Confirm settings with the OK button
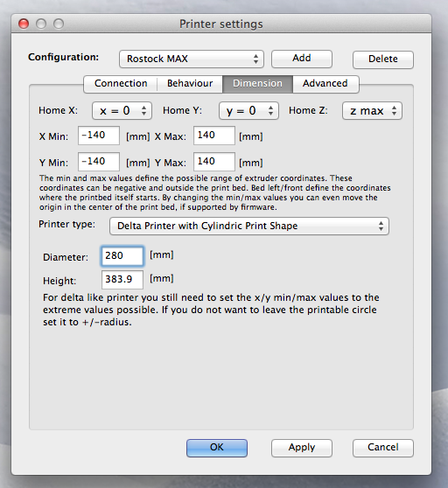Viewport: 448px width, 488px height. tap(217, 448)
